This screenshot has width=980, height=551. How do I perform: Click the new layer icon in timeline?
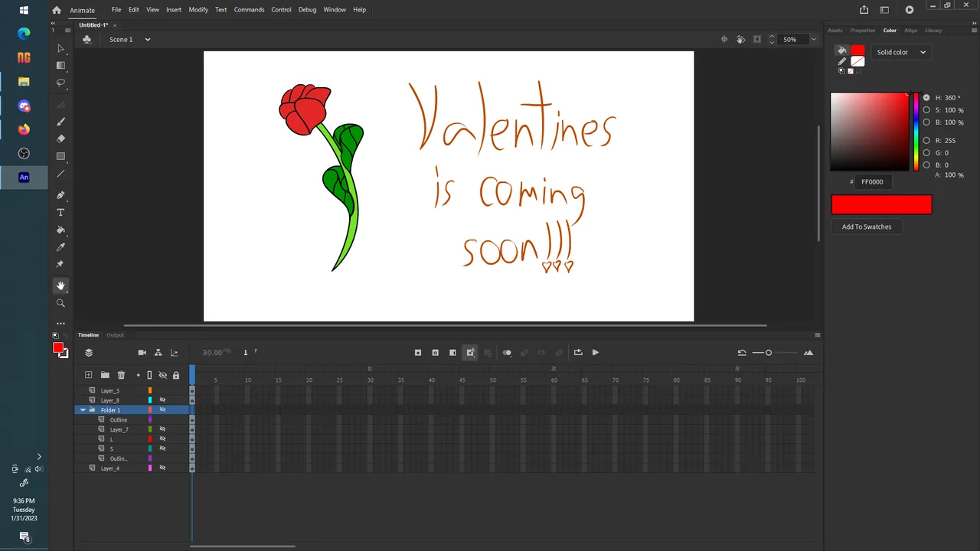click(88, 375)
